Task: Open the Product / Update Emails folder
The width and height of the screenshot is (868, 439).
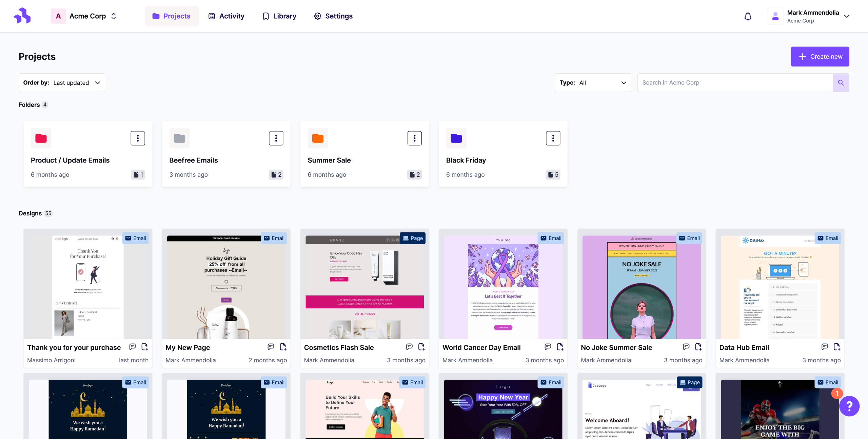Action: click(x=70, y=160)
